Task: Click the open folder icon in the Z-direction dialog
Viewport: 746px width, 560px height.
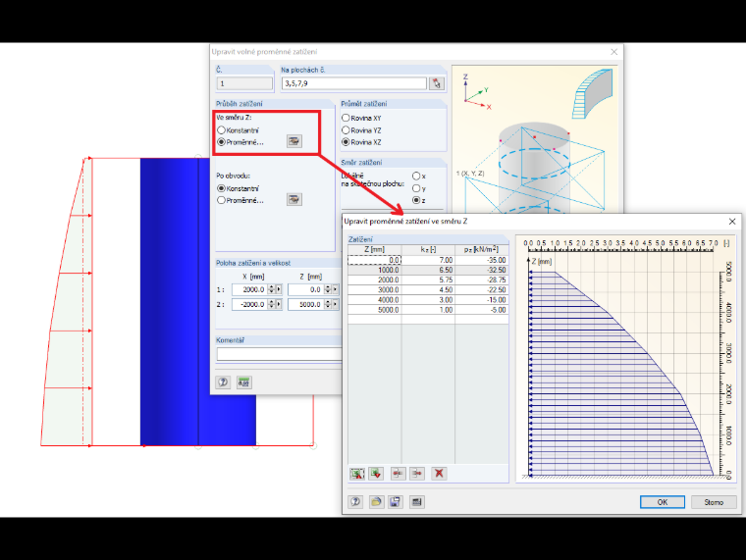Action: pos(376,502)
